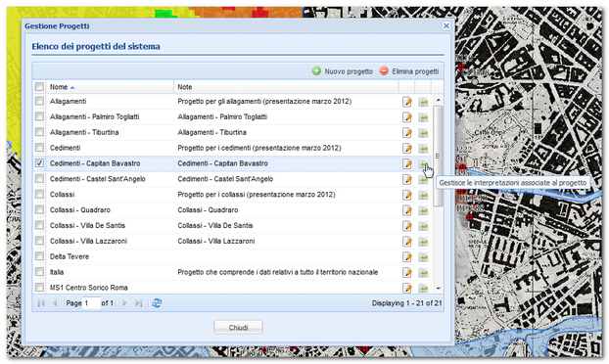Manage interpretations for Allagamenti - Tiburtina

423,133
